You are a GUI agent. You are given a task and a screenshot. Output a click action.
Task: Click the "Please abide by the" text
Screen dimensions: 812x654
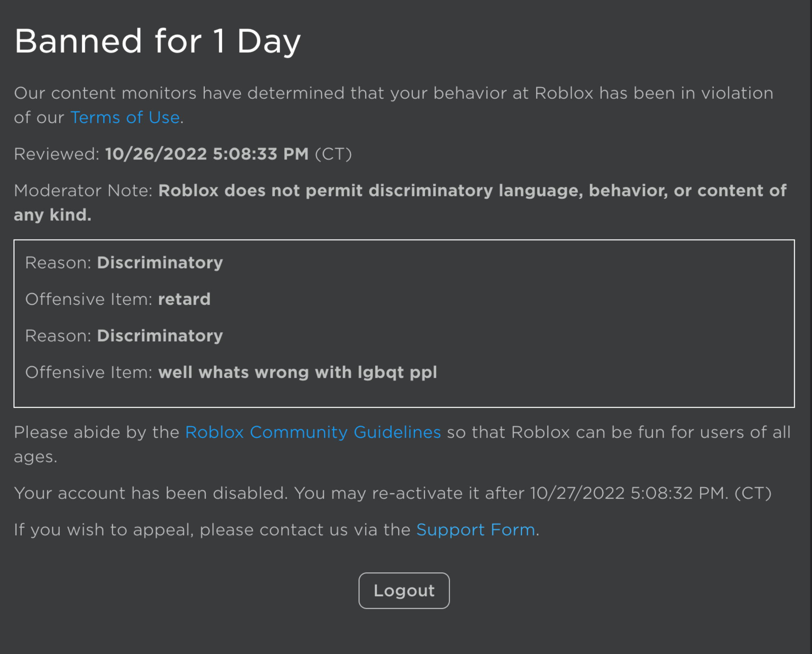point(96,432)
